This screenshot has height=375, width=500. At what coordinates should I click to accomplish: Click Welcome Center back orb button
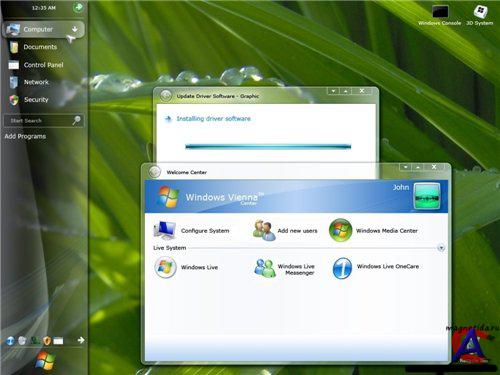click(x=154, y=172)
